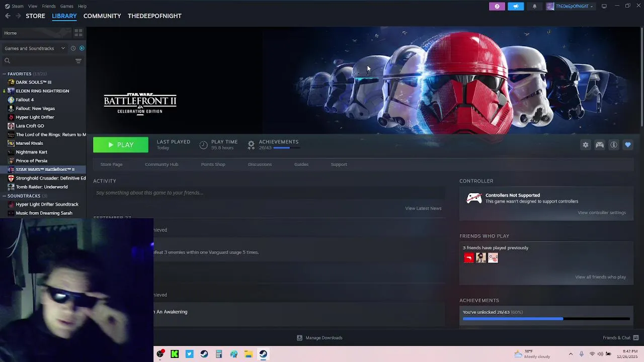The image size is (644, 362).
Task: Click the page vertical scrollbar
Action: tap(641, 78)
